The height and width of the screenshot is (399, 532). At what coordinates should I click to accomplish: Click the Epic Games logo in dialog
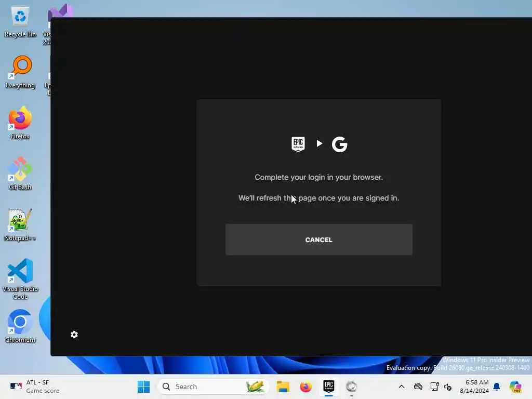[x=298, y=144]
